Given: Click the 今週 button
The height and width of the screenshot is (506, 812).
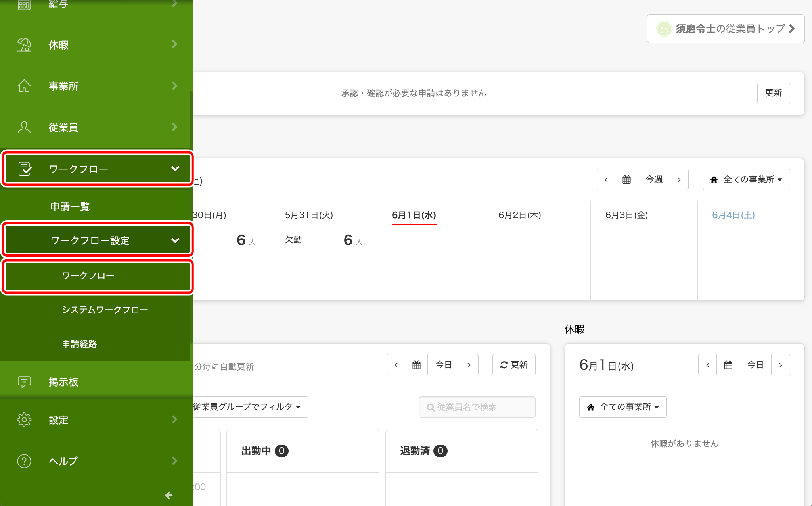Looking at the screenshot, I should [x=654, y=179].
